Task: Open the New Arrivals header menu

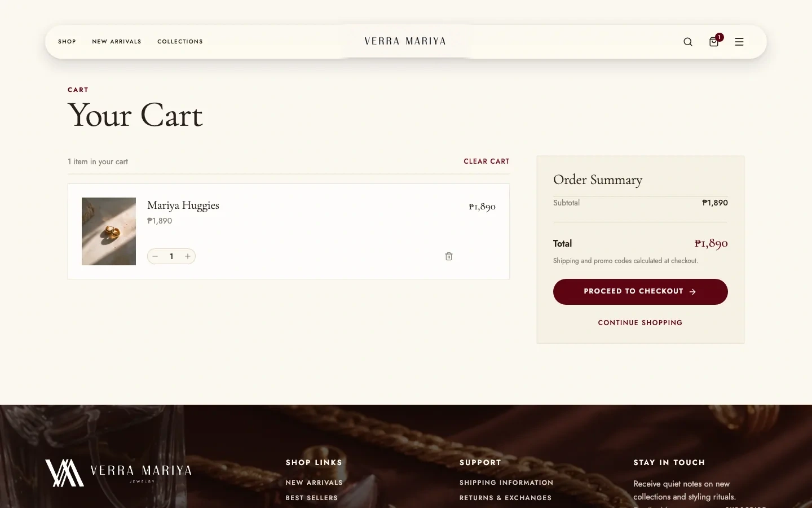Action: (x=117, y=42)
